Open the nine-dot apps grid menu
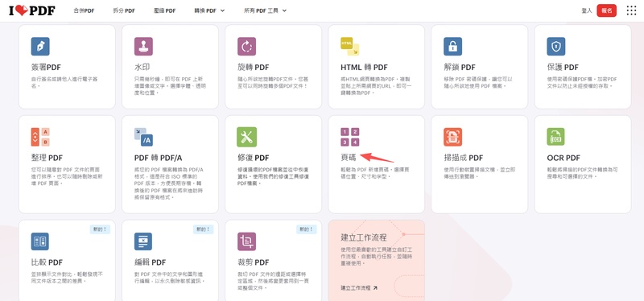This screenshot has width=644, height=301. [x=631, y=10]
